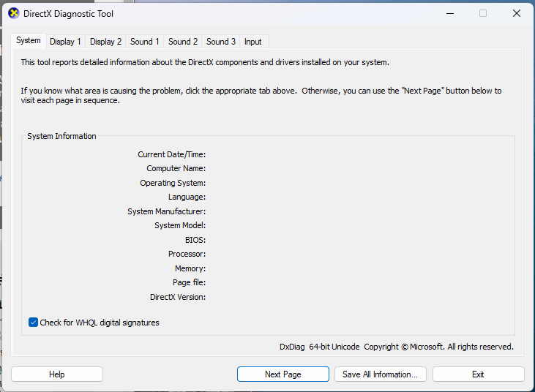Minimize the DirectX Diagnostic Tool window
Viewport: 535px width, 392px height.
pos(450,14)
